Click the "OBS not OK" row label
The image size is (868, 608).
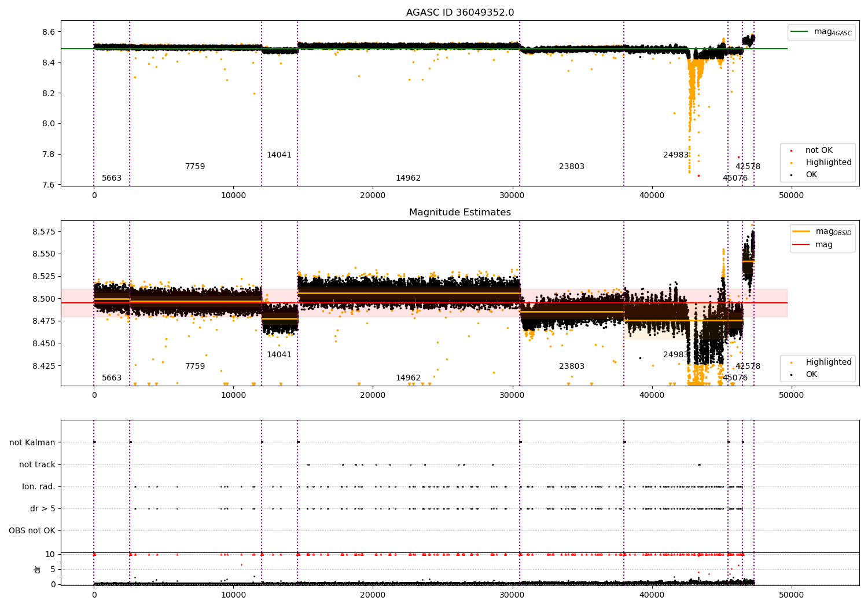(32, 531)
